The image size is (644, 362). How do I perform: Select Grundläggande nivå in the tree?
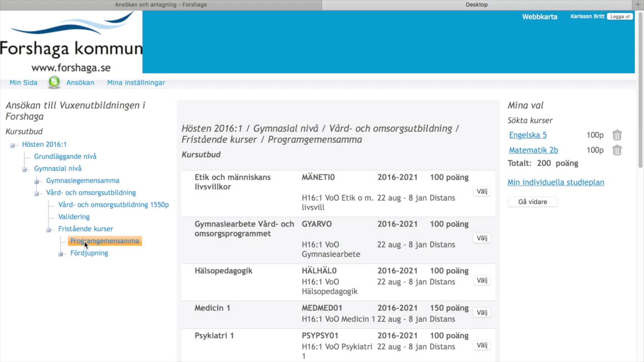click(65, 156)
